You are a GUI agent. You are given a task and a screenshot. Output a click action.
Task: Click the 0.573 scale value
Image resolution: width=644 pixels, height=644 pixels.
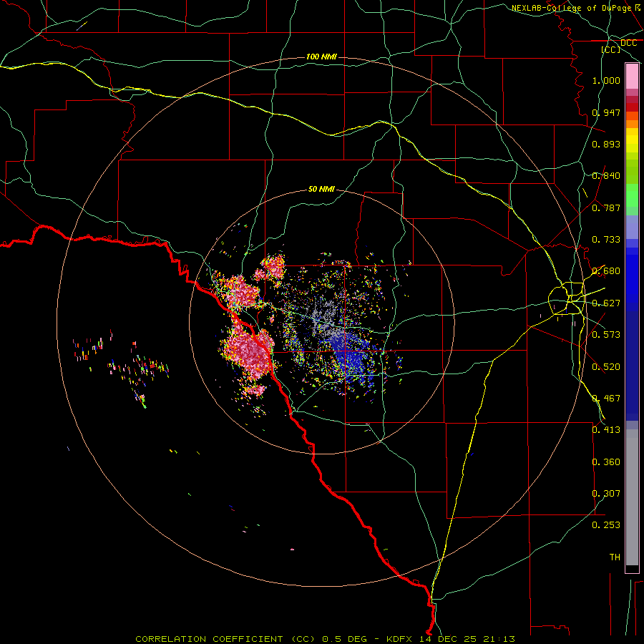point(606,335)
